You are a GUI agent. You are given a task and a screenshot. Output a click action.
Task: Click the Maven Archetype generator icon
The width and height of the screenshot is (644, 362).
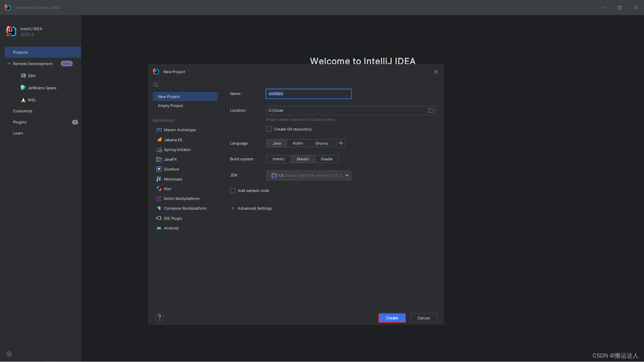click(x=159, y=130)
